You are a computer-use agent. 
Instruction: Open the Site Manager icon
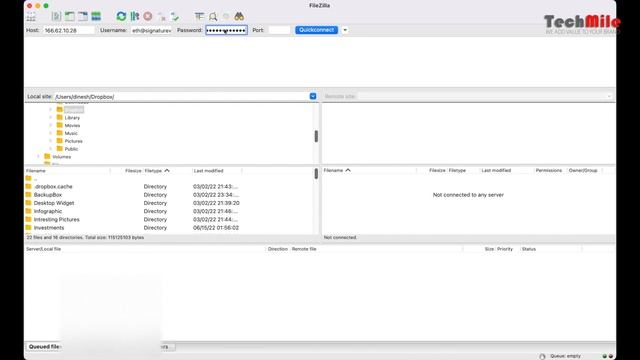tap(31, 16)
